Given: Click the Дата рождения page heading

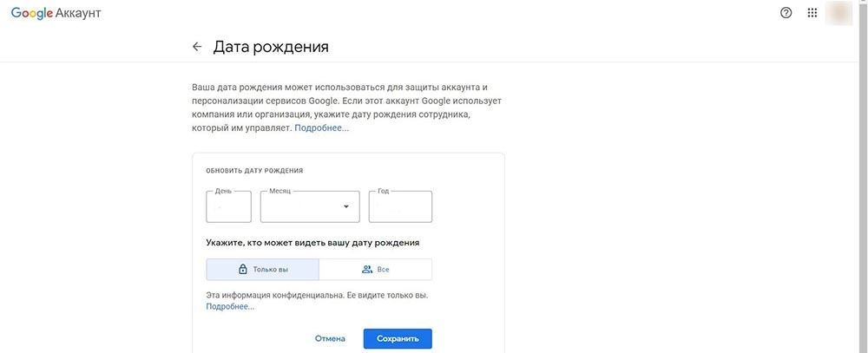Looking at the screenshot, I should click(x=271, y=47).
